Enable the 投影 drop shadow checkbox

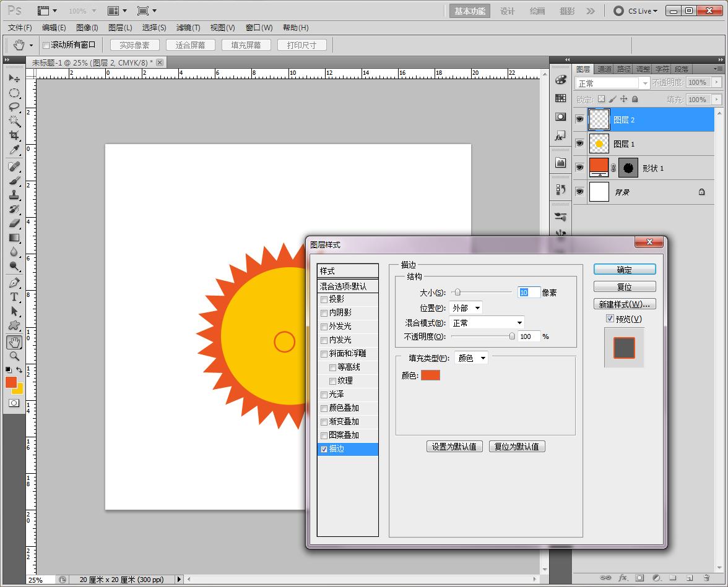(324, 299)
